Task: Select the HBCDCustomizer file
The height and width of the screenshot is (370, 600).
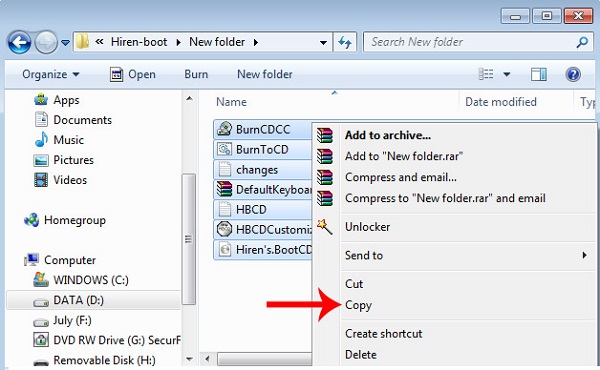Action: (x=262, y=230)
